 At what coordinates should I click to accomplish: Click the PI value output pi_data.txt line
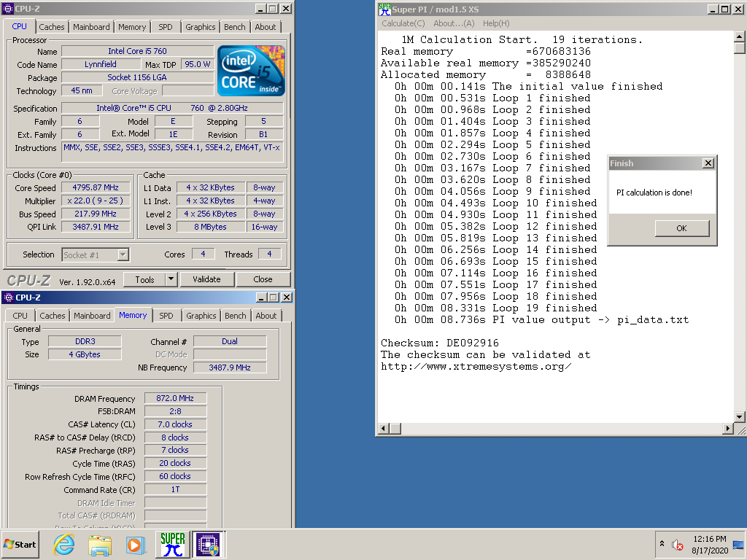[x=542, y=319]
